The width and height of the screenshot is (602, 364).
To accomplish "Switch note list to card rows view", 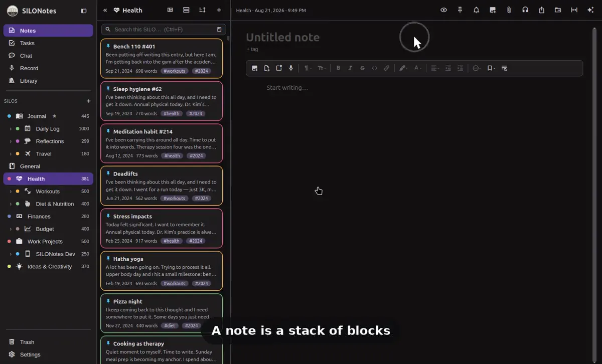I will [x=186, y=10].
